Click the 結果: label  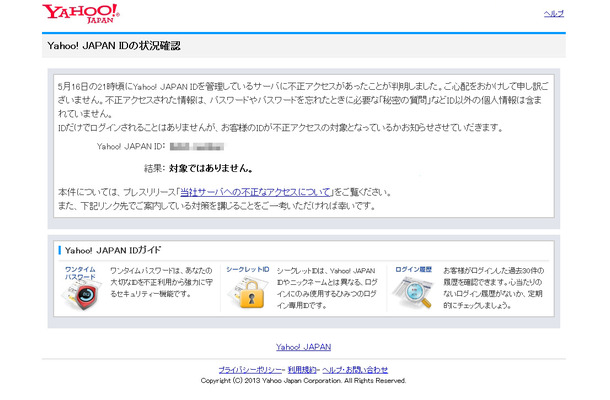coord(154,168)
